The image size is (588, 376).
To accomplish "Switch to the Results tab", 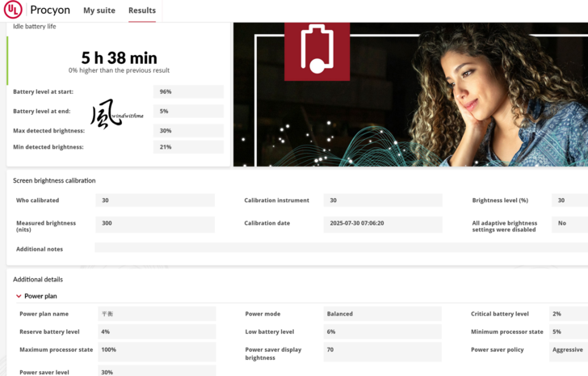I will (142, 11).
